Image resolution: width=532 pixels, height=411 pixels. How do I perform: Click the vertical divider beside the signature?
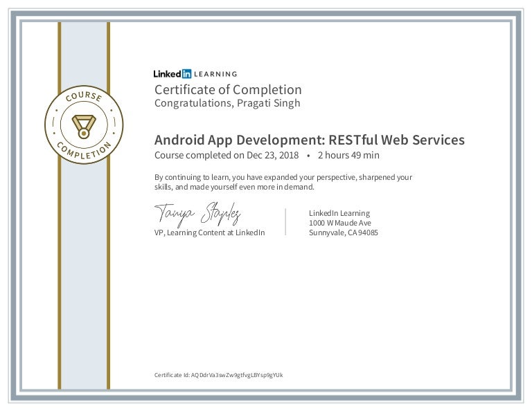tap(286, 222)
